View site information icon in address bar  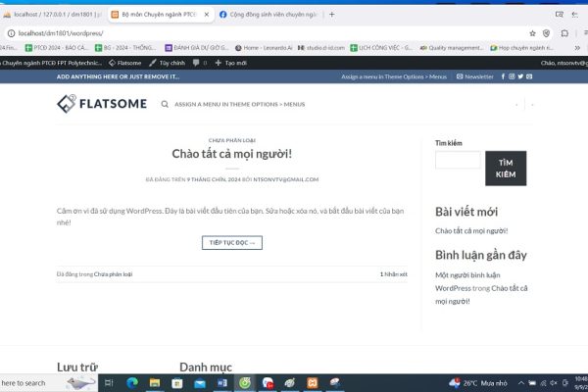(11, 33)
